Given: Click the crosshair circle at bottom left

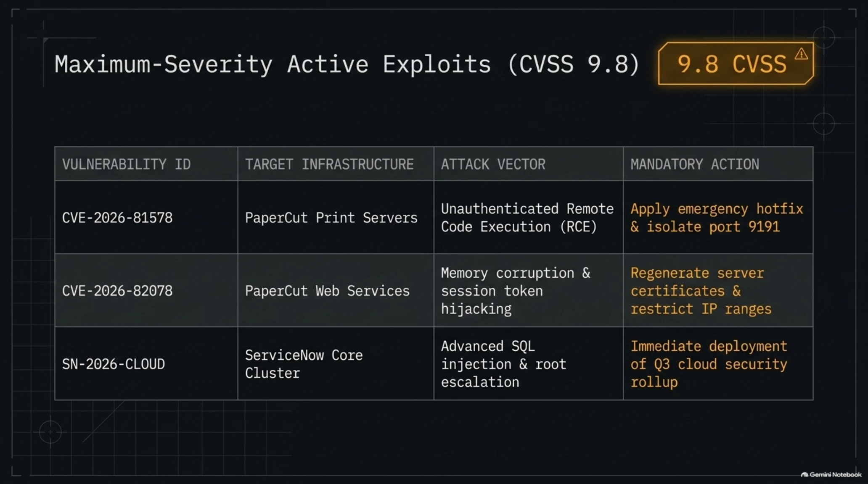Looking at the screenshot, I should 50,432.
